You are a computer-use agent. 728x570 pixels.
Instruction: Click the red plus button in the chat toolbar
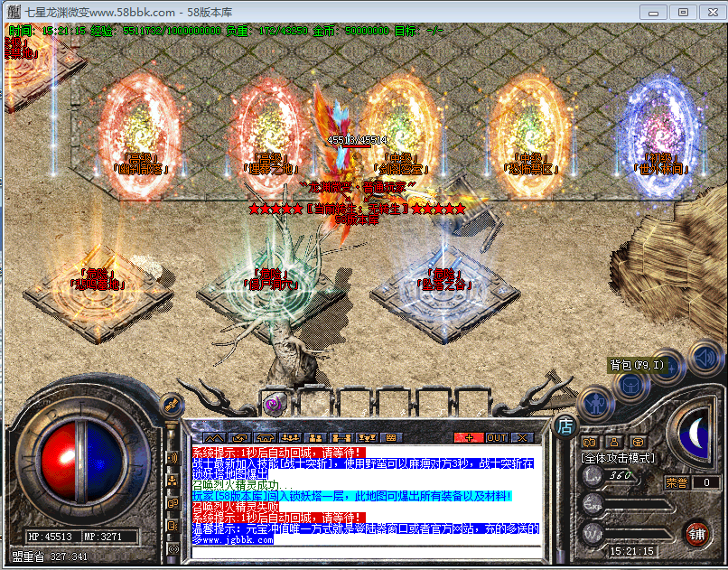pyautogui.click(x=469, y=437)
